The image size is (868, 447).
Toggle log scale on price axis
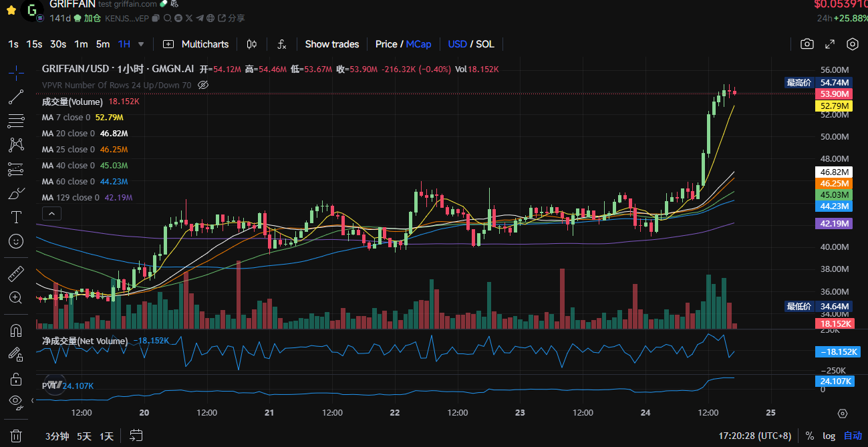click(829, 436)
